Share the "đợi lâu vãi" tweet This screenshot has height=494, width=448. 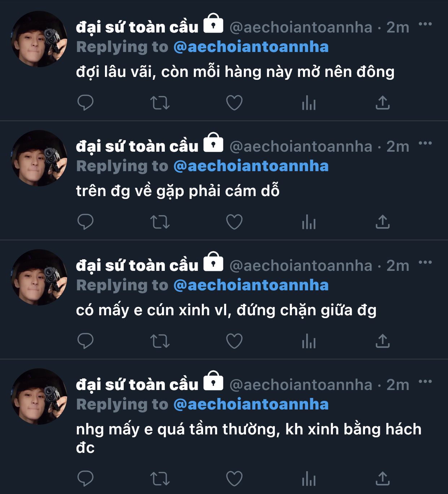tap(383, 103)
